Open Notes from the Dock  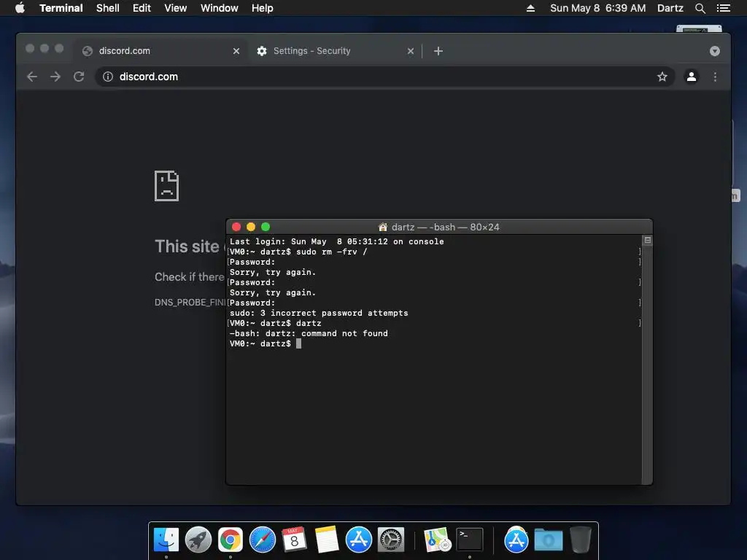(327, 540)
